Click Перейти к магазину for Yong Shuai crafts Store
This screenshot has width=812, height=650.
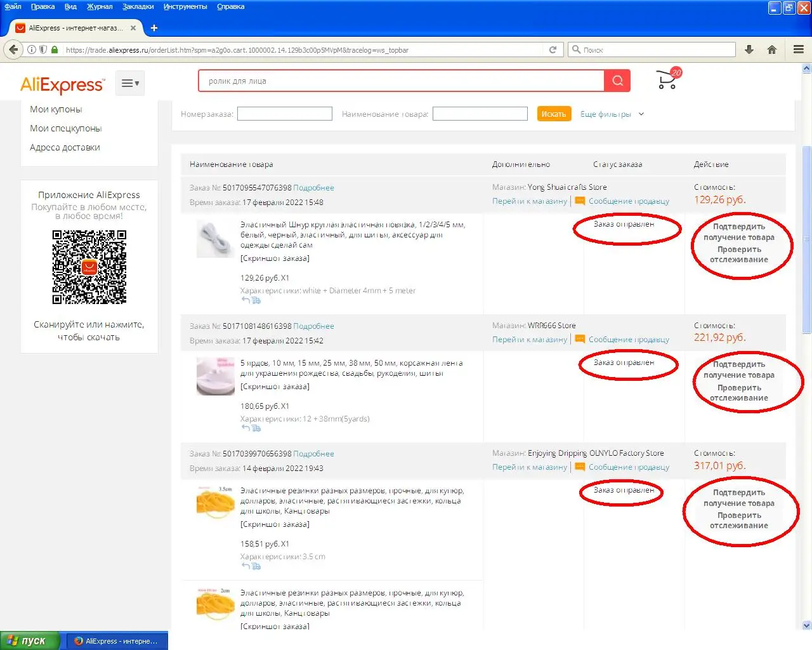point(530,201)
